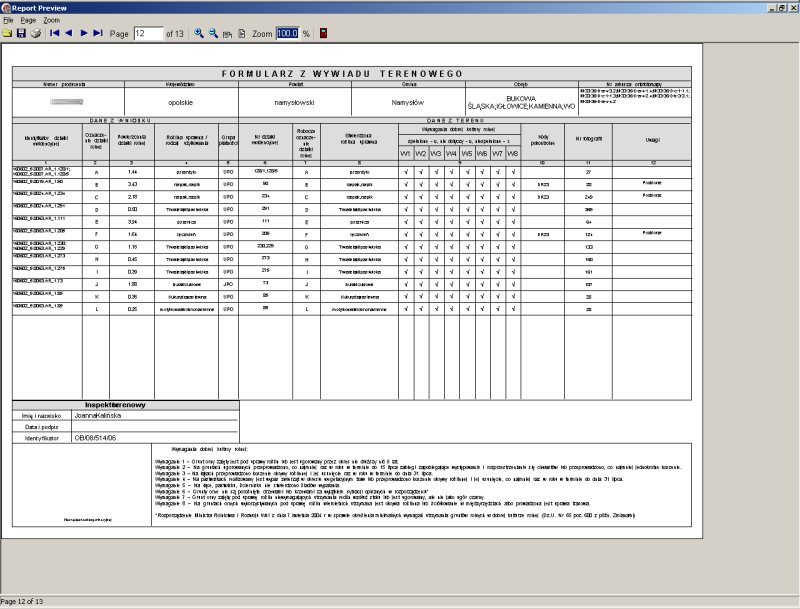This screenshot has height=609, width=800.
Task: Close the preview using the red door icon
Action: (x=323, y=34)
